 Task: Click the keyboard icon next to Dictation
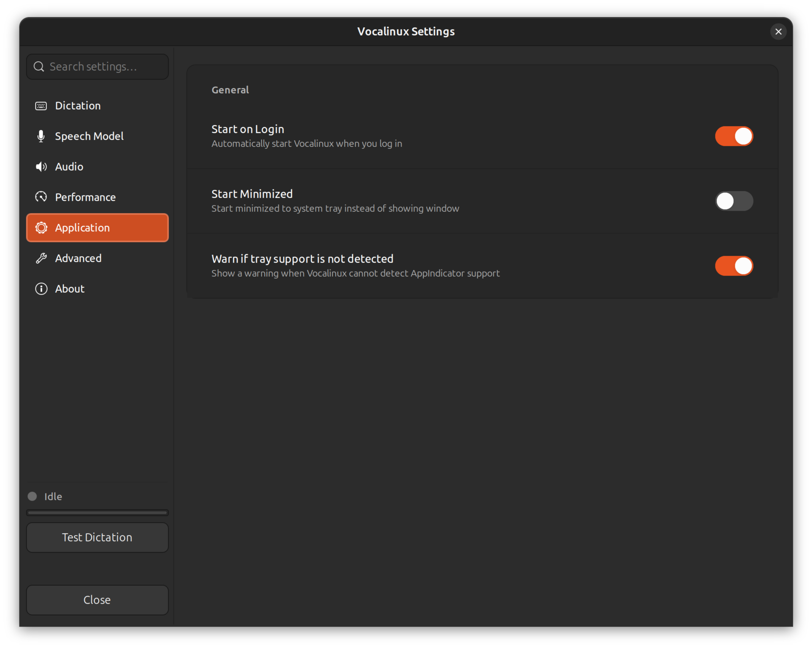(x=41, y=106)
